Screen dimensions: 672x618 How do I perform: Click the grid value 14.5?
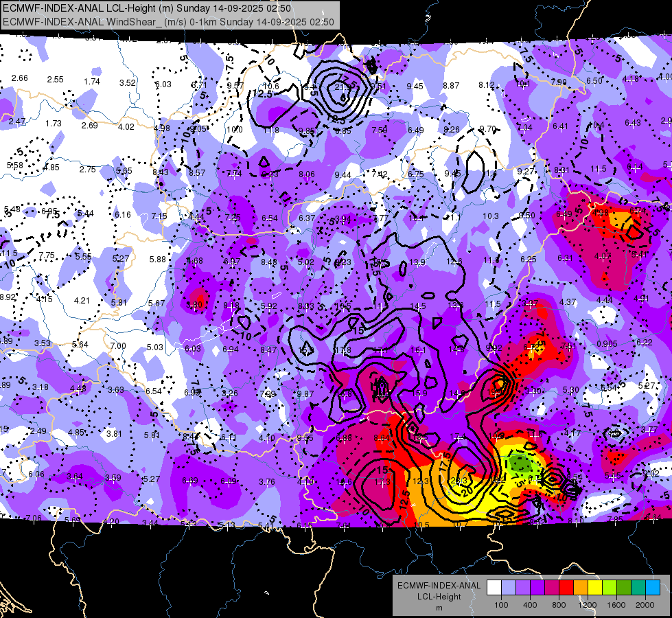[418, 306]
